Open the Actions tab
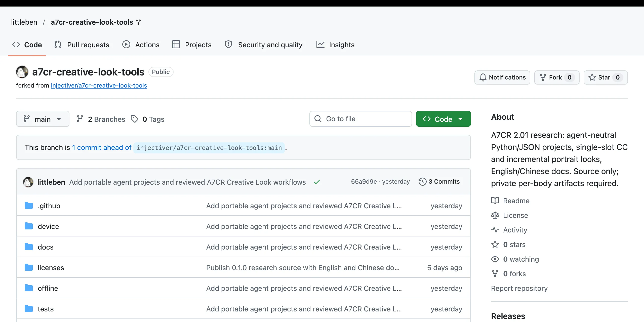 click(141, 45)
